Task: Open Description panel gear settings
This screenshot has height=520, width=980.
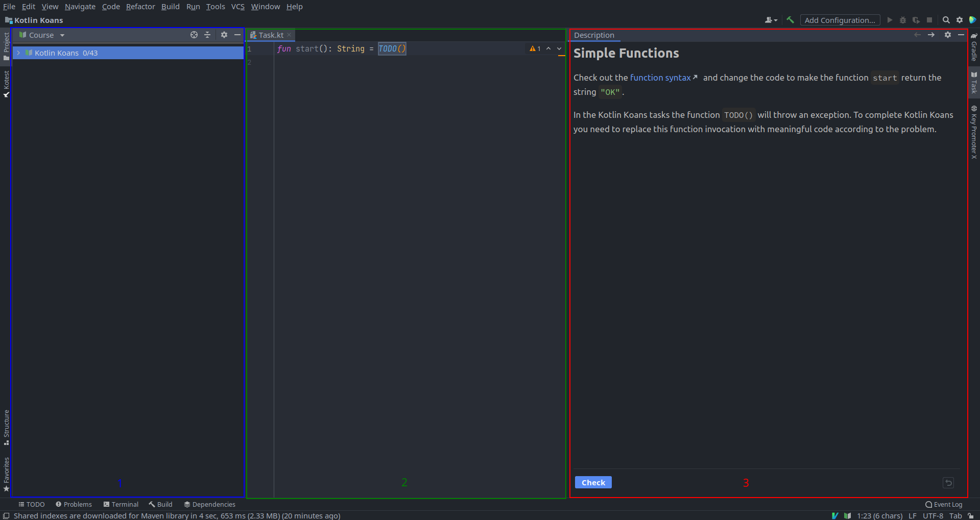Action: tap(948, 35)
